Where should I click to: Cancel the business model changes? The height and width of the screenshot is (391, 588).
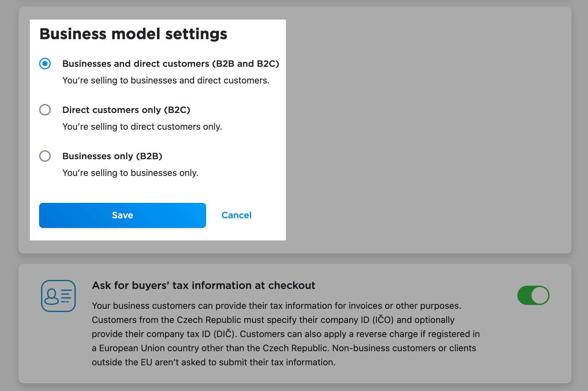pyautogui.click(x=236, y=215)
